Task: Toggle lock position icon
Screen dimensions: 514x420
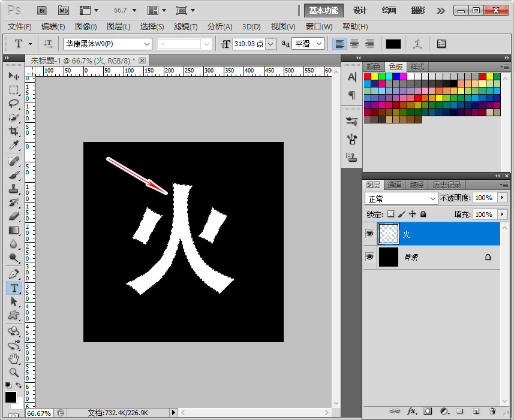Action: tap(413, 214)
